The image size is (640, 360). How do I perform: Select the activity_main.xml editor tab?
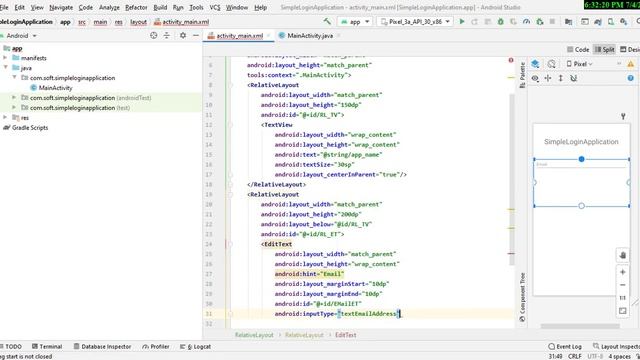pyautogui.click(x=239, y=36)
